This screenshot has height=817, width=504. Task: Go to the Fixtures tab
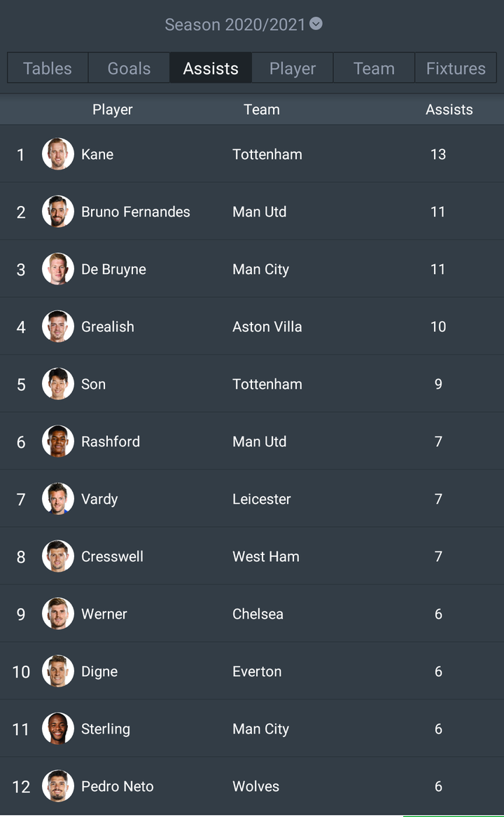pyautogui.click(x=456, y=68)
